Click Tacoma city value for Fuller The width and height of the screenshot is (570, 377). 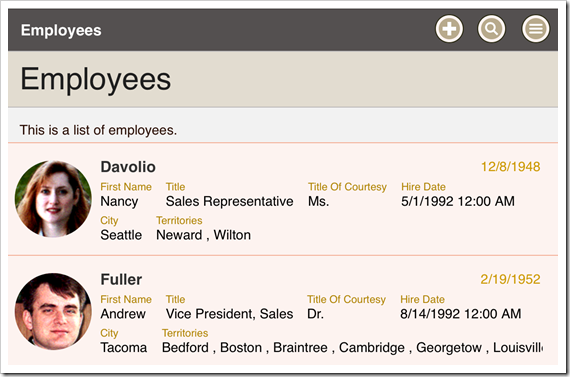click(124, 348)
